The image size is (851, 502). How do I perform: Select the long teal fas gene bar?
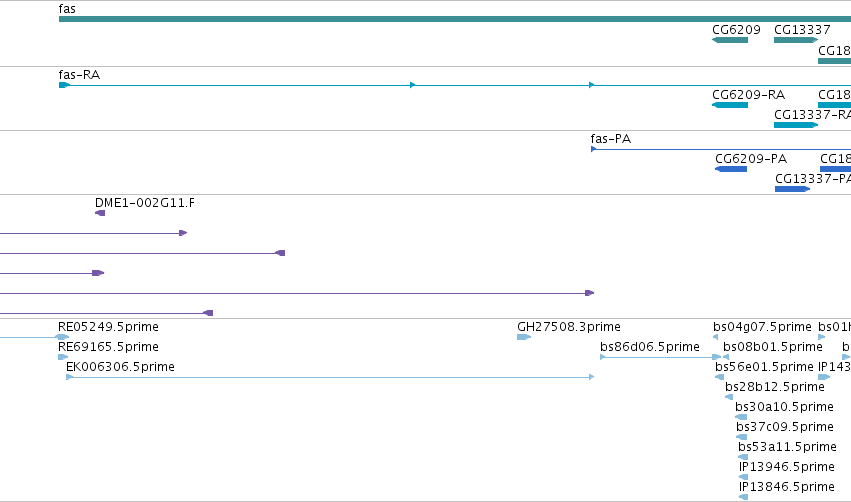[455, 19]
